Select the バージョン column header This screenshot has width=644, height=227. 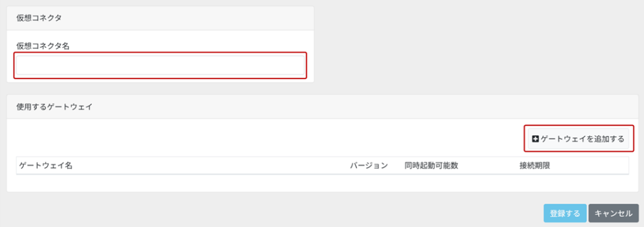coord(369,166)
